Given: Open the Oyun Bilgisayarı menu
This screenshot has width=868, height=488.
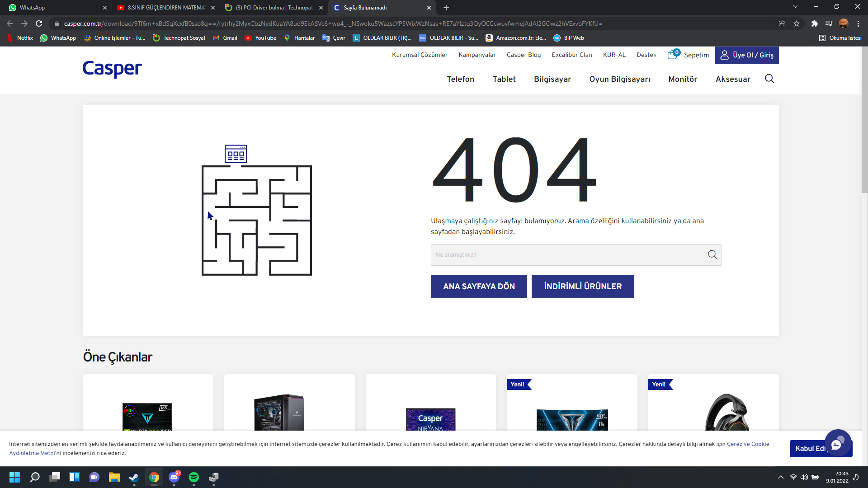Looking at the screenshot, I should (x=619, y=79).
